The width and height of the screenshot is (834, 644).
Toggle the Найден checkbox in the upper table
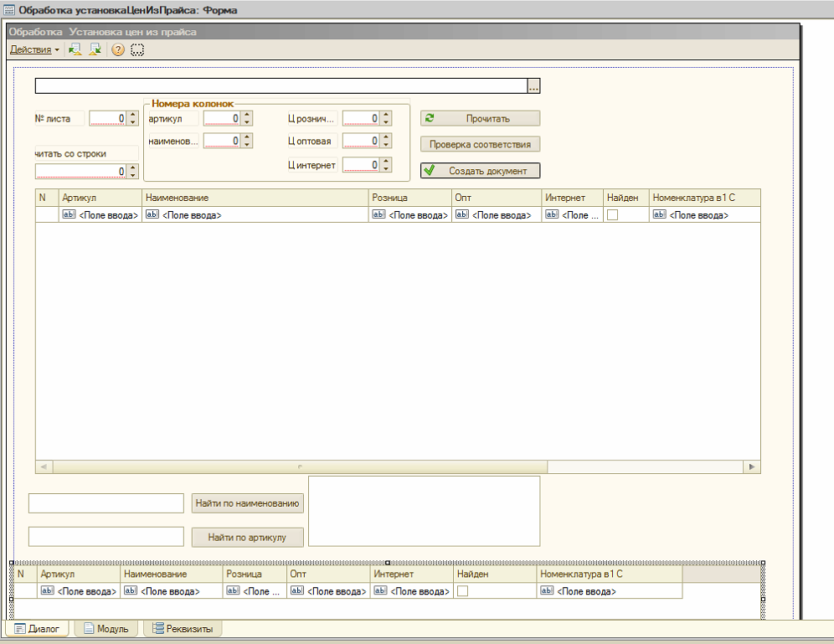613,215
